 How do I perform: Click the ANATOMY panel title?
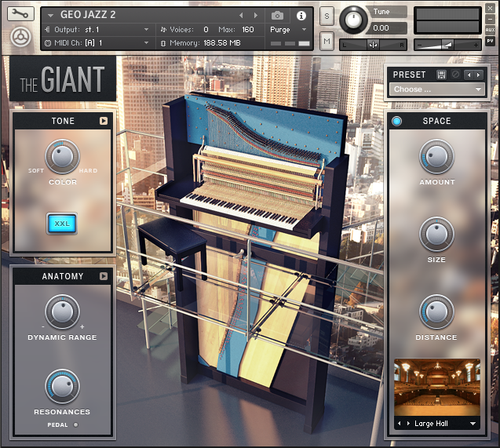(63, 276)
